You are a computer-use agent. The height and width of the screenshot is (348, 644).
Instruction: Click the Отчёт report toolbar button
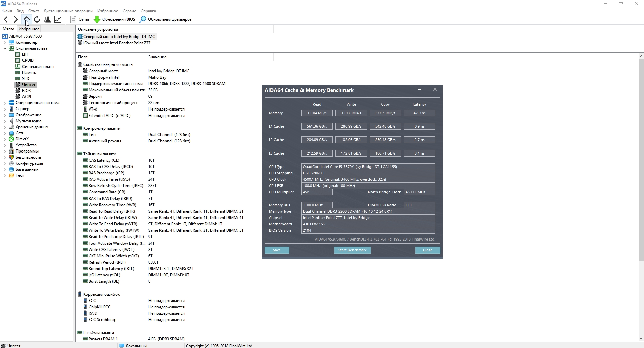[80, 19]
